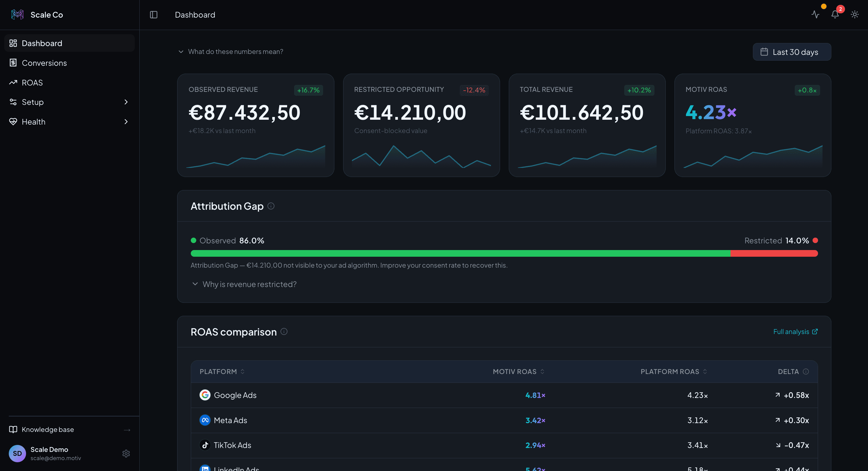The width and height of the screenshot is (868, 471).
Task: Click the €101.642,50 total revenue value
Action: [582, 113]
